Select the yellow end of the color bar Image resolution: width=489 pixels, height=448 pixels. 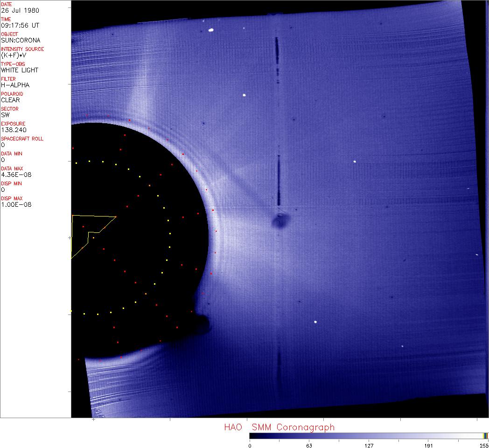point(485,435)
